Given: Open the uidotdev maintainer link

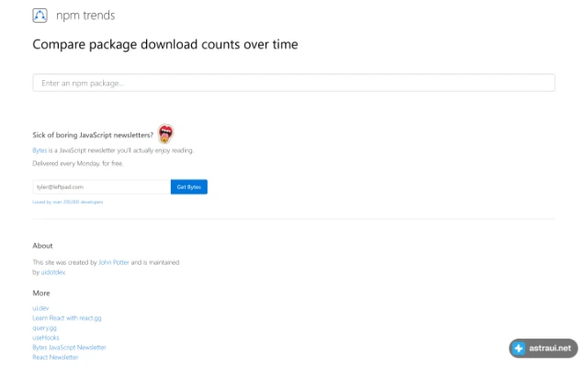Looking at the screenshot, I should coord(53,272).
